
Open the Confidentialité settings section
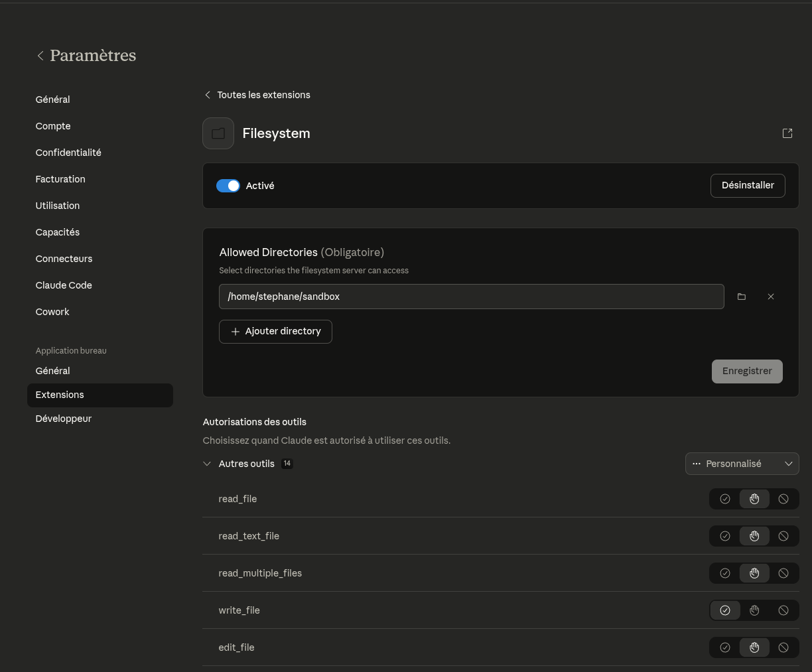tap(68, 153)
